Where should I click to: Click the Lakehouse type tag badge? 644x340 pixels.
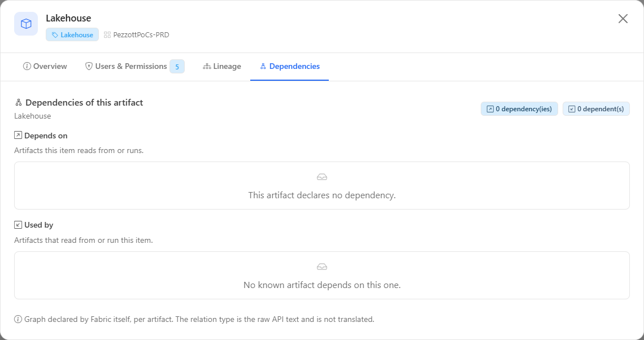click(72, 35)
